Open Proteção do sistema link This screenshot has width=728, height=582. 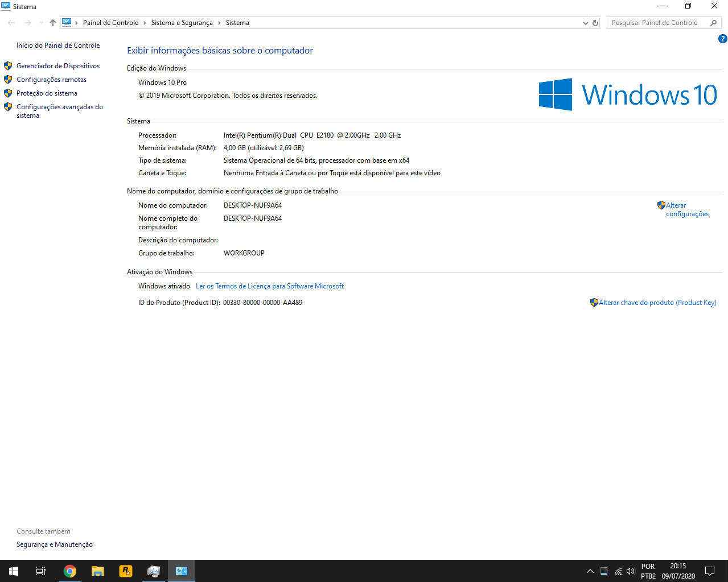click(x=47, y=93)
